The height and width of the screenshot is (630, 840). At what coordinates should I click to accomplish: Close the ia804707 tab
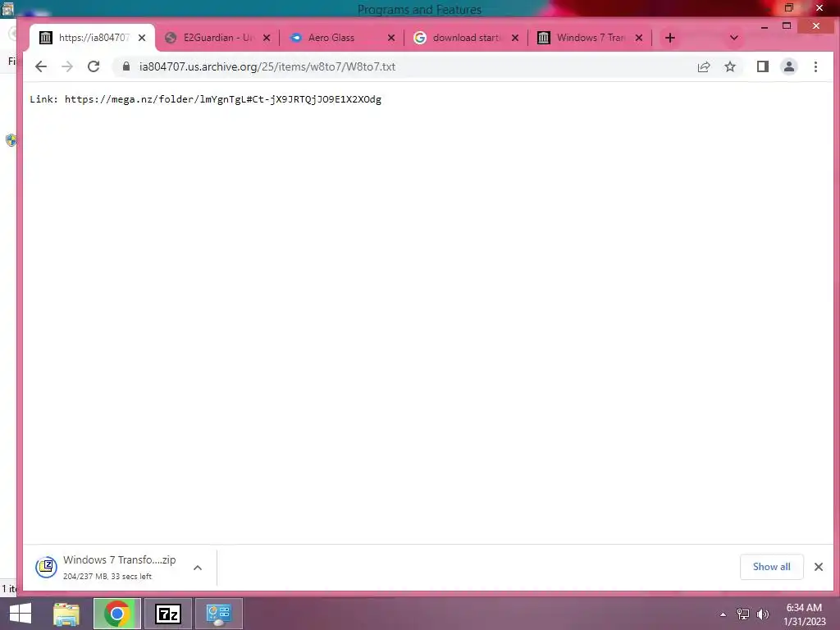pyautogui.click(x=141, y=38)
